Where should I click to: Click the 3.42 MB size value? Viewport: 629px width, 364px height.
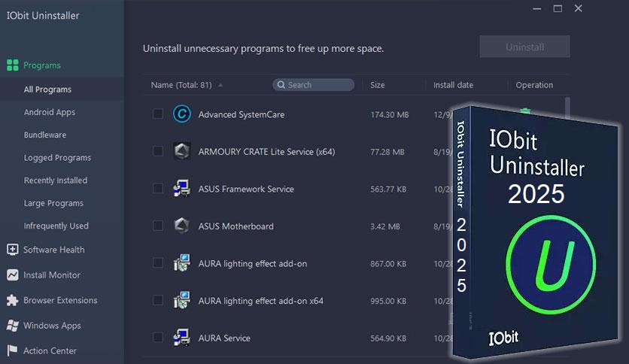tap(385, 226)
